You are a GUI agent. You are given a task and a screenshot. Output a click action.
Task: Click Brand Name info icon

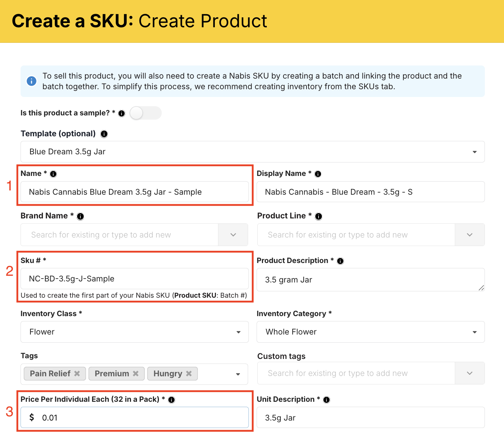click(x=81, y=216)
